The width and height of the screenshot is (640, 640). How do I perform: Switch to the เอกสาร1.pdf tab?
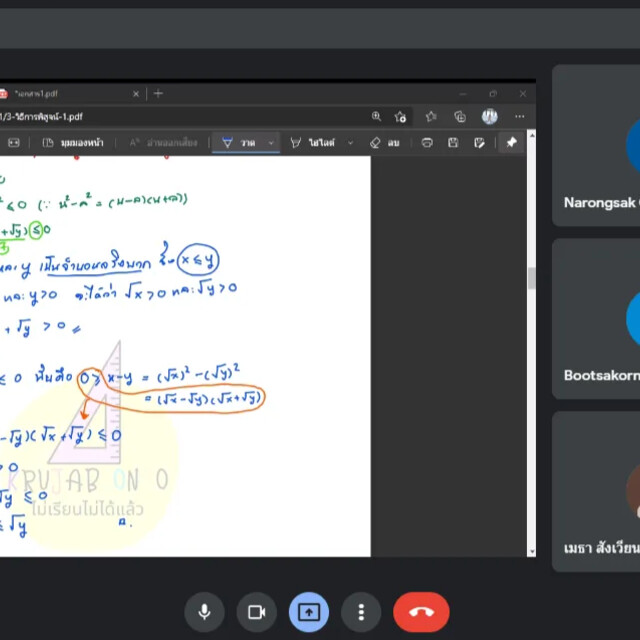pos(69,94)
